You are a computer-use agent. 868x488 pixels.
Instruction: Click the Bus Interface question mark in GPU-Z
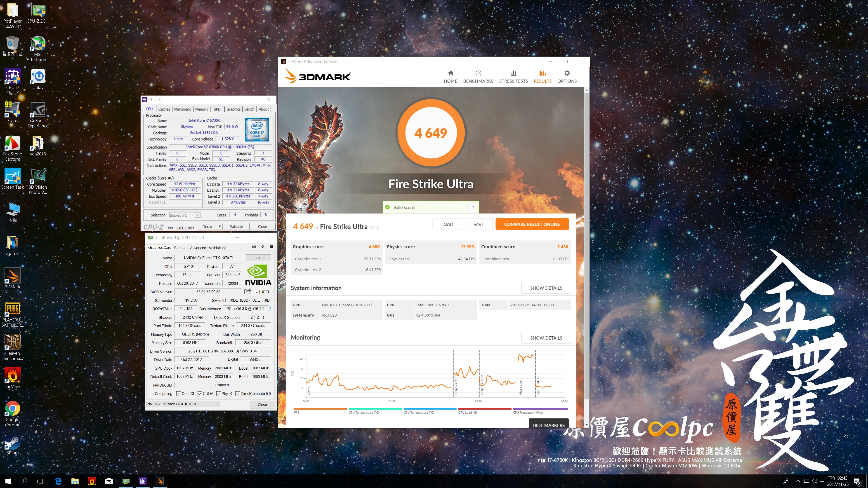270,308
